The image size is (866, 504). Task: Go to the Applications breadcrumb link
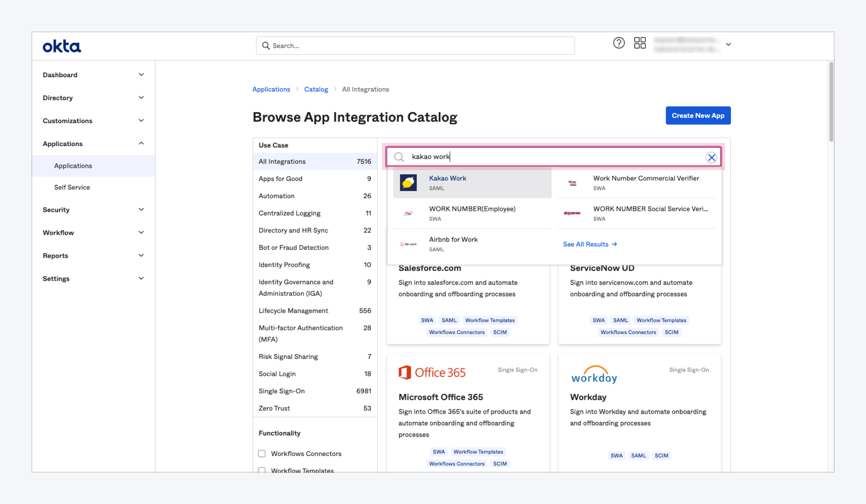(x=271, y=89)
